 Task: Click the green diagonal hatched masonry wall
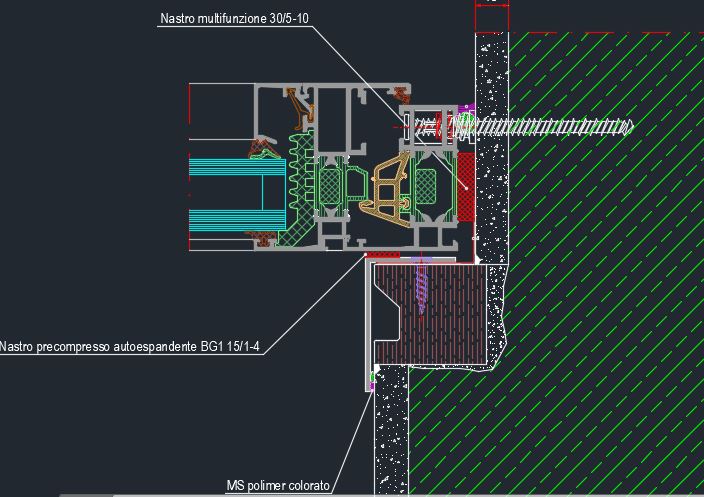point(600,300)
